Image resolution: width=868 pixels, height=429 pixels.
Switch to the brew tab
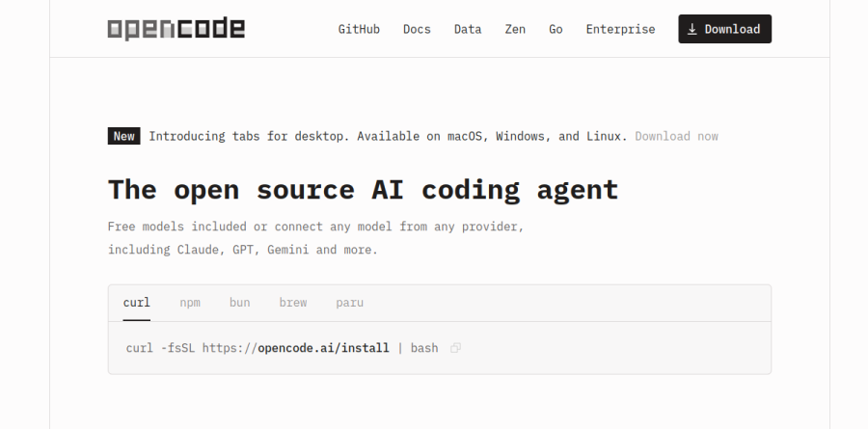pyautogui.click(x=293, y=303)
